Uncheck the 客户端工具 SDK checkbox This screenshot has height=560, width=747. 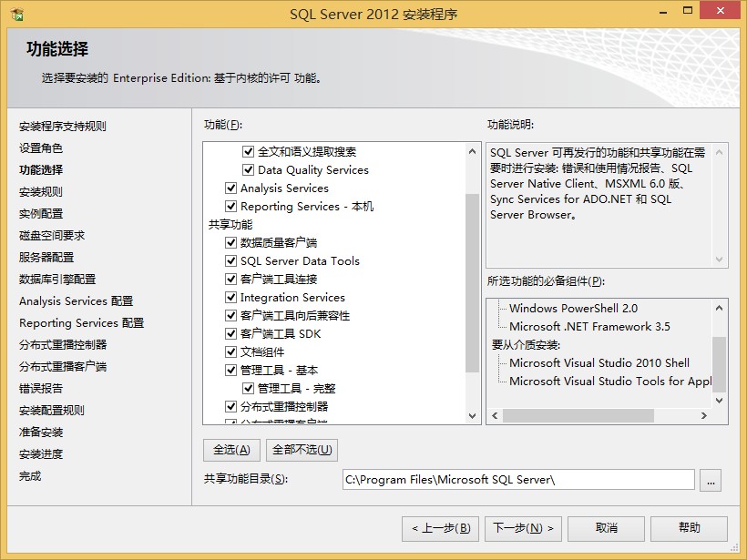pyautogui.click(x=230, y=334)
